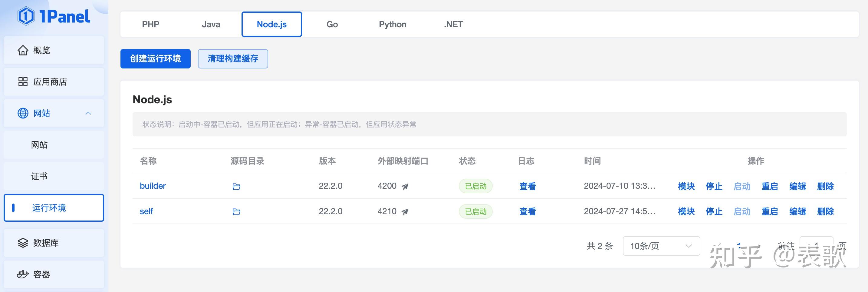This screenshot has height=292, width=868.
Task: Click the jump icon next to port 4200
Action: [x=405, y=187]
